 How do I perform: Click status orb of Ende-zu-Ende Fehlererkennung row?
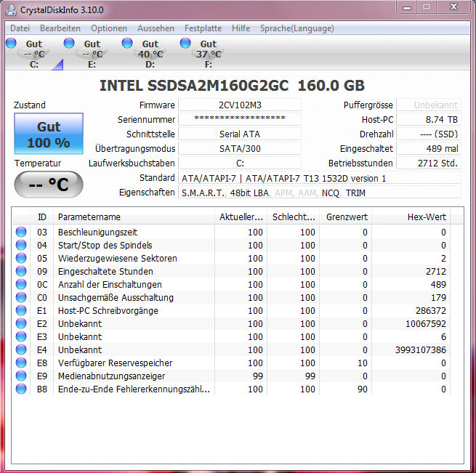click(21, 389)
